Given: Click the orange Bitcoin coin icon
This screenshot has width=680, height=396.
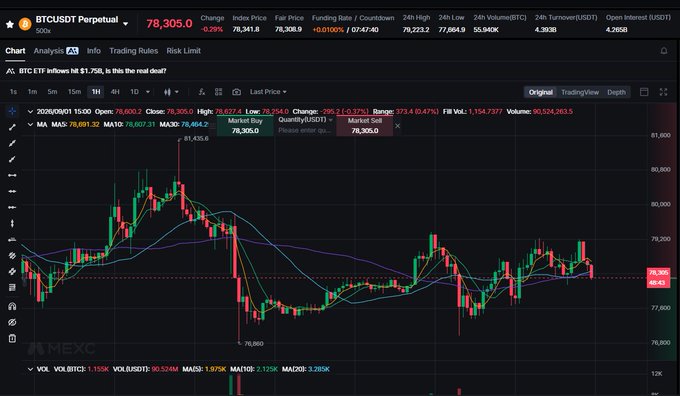Looking at the screenshot, I should [25, 24].
